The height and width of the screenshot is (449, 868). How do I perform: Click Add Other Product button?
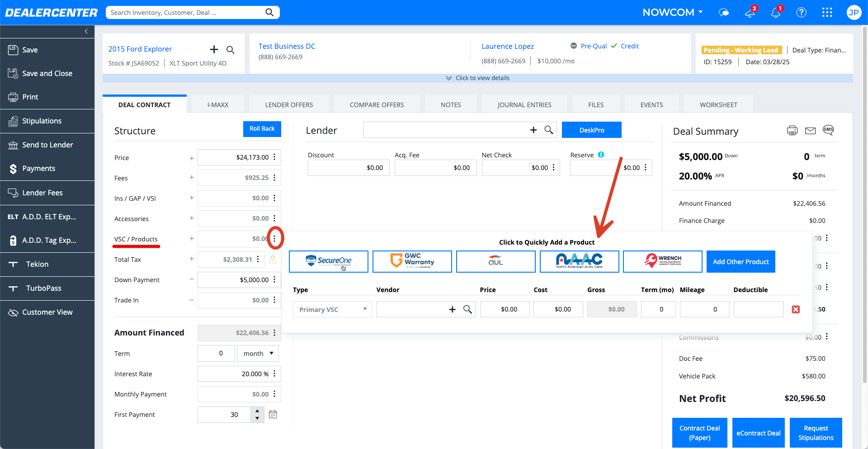tap(741, 262)
